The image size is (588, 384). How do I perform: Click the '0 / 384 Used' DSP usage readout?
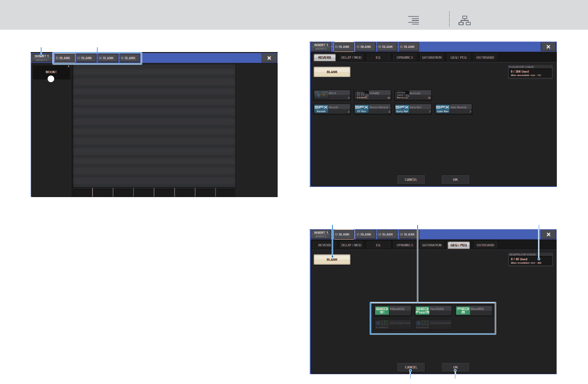click(530, 73)
